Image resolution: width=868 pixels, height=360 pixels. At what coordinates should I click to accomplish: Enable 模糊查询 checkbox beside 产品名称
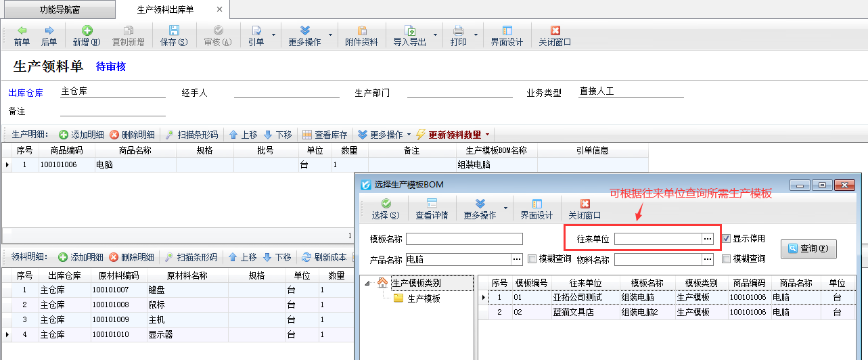[532, 259]
